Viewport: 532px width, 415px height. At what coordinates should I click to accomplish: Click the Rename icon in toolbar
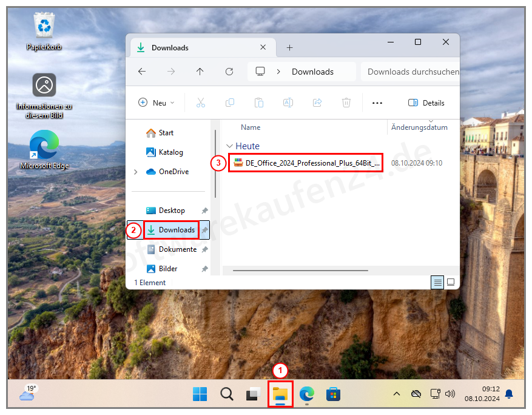coord(288,103)
